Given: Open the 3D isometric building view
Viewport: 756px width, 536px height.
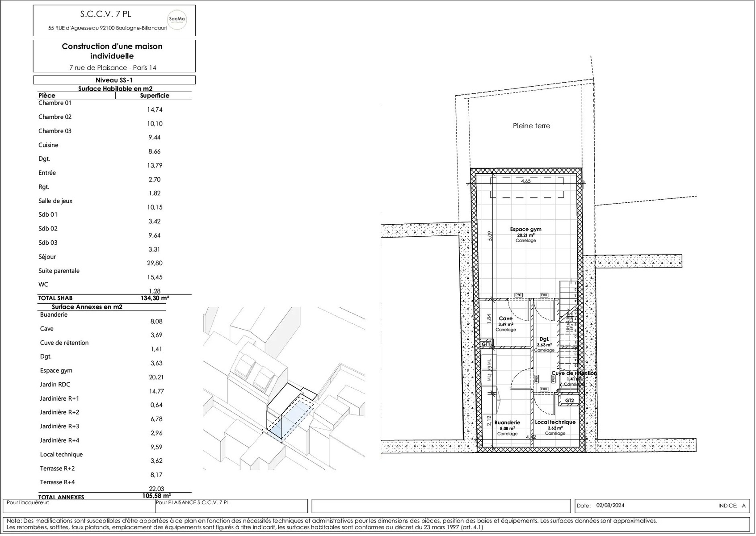Looking at the screenshot, I should pos(284,389).
